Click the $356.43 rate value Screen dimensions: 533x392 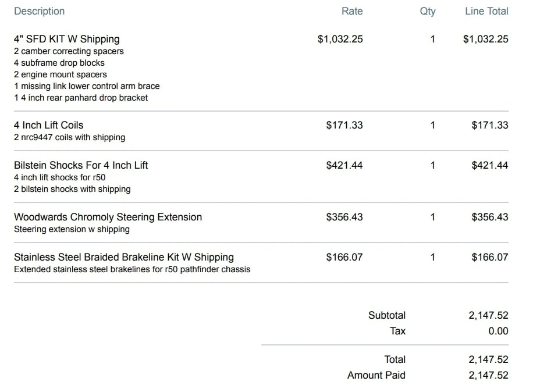click(344, 217)
